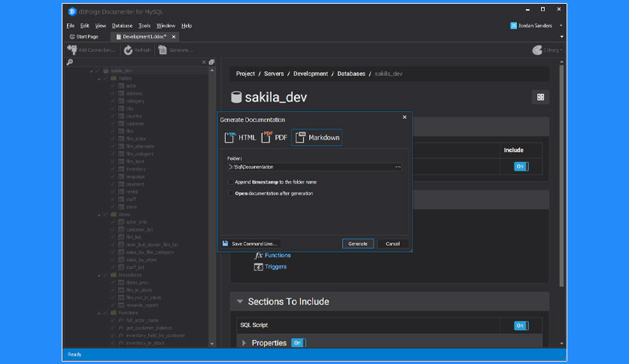Click the Add Connection toolbar icon
Viewport: 629px width, 364px height.
pyautogui.click(x=72, y=50)
